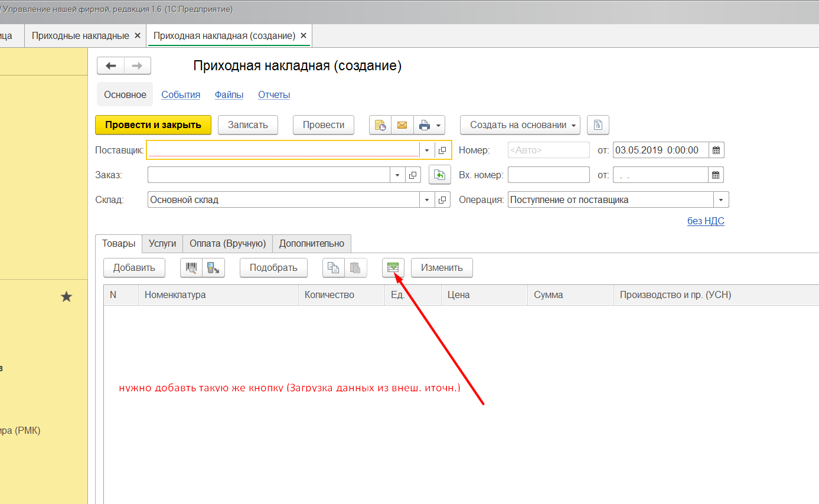Viewport: 819px width, 504px height.
Task: Expand the Операция dropdown
Action: [x=721, y=200]
